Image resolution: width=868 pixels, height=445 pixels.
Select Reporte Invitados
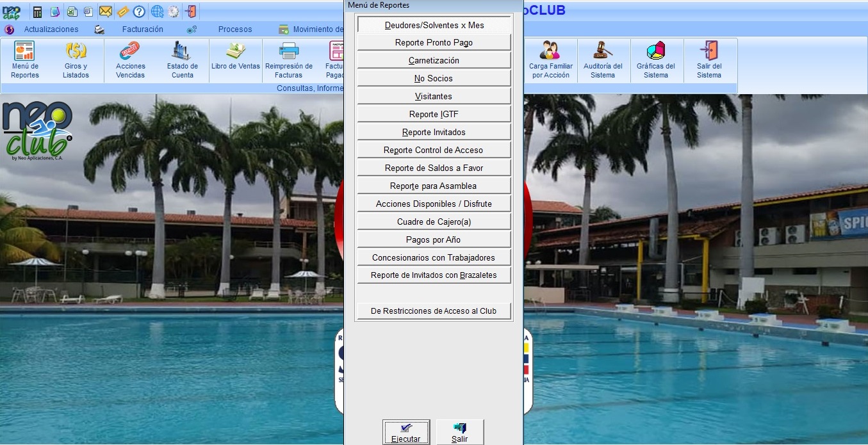pos(434,133)
